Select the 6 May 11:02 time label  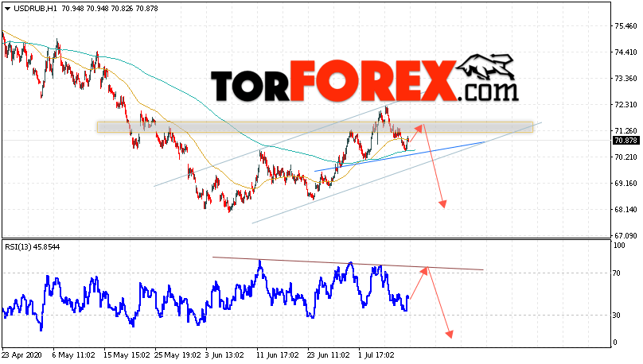pos(74,355)
